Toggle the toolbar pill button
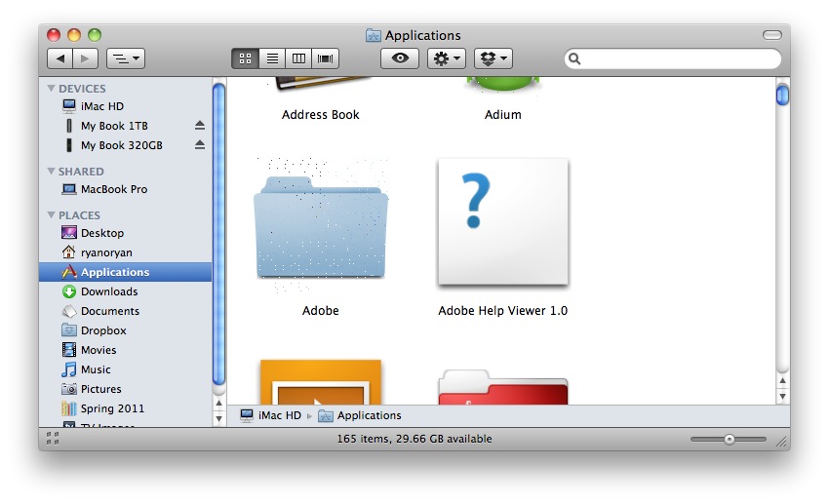The image size is (829, 504). coord(772,35)
